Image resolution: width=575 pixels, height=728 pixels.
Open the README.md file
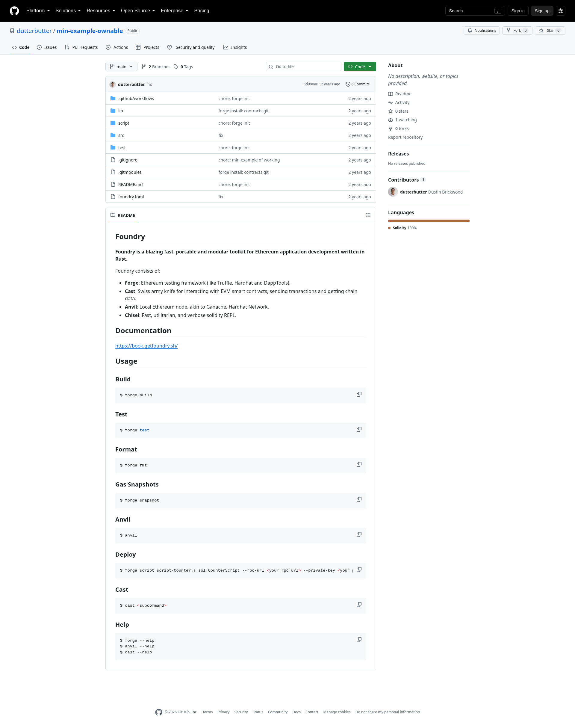tap(130, 185)
